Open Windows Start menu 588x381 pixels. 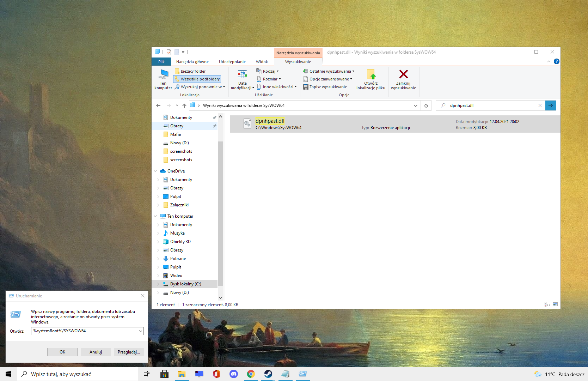click(8, 374)
